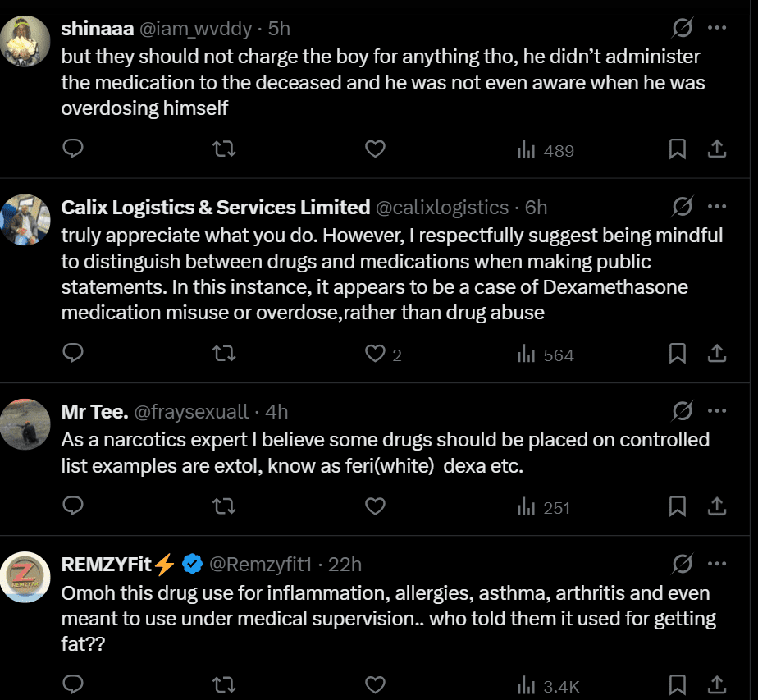
Task: Open more options on shinaaa's tweet
Action: coord(717,28)
